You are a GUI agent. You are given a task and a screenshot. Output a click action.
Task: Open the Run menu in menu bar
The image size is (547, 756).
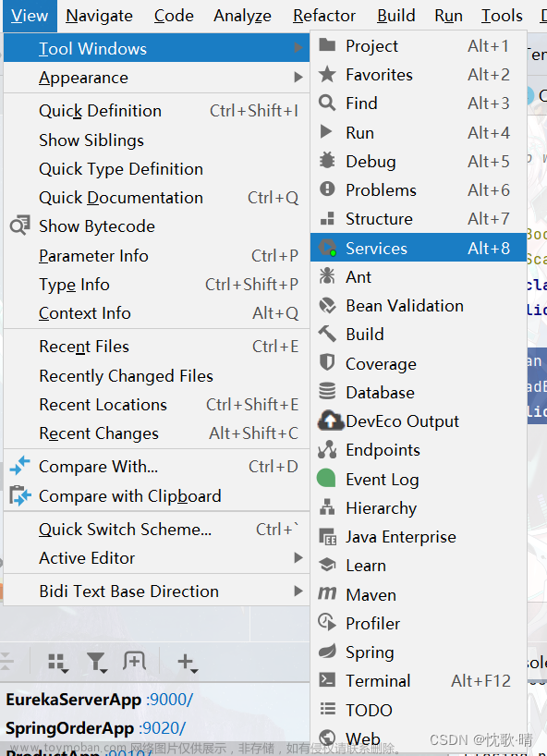449,16
